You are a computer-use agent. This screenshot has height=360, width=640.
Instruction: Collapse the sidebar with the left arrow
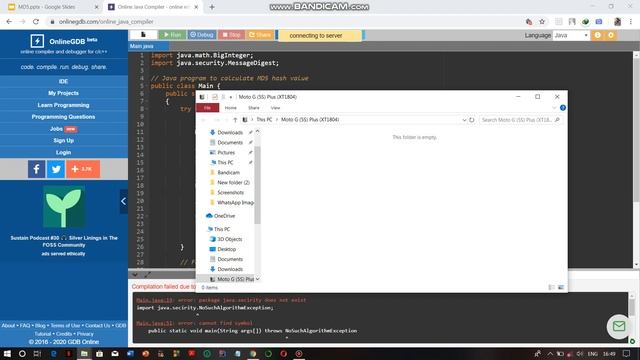[124, 201]
